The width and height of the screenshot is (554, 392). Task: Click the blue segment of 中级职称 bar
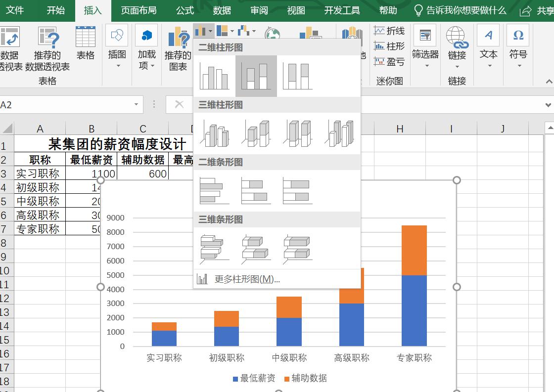click(289, 332)
